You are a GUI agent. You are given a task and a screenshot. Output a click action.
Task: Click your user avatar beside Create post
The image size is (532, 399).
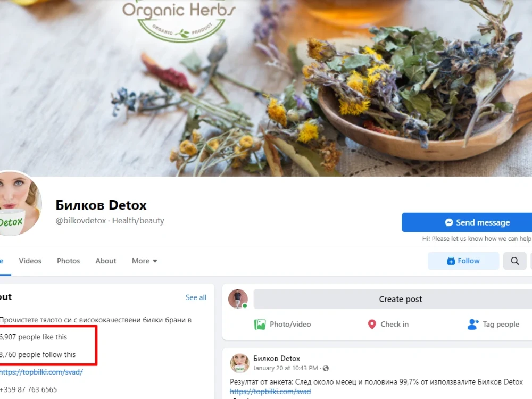coord(238,299)
